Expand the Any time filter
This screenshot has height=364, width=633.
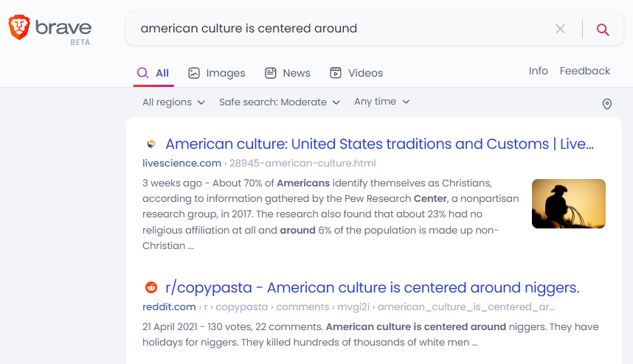[381, 102]
